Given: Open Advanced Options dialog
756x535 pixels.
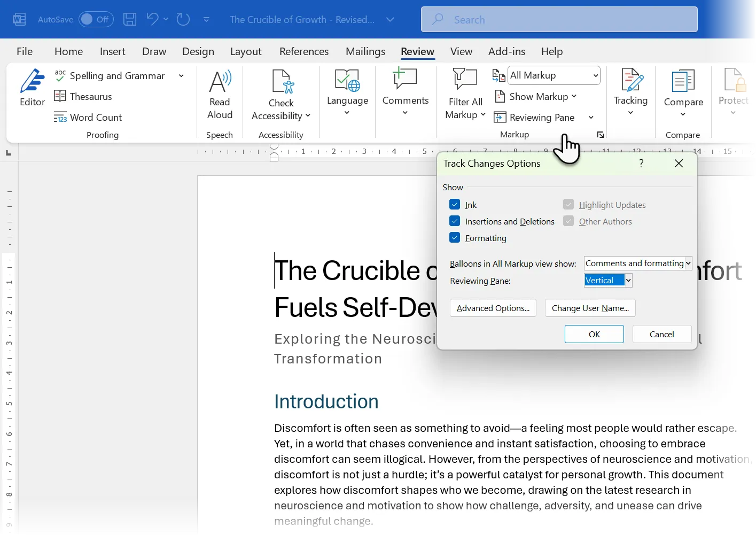Looking at the screenshot, I should click(493, 308).
